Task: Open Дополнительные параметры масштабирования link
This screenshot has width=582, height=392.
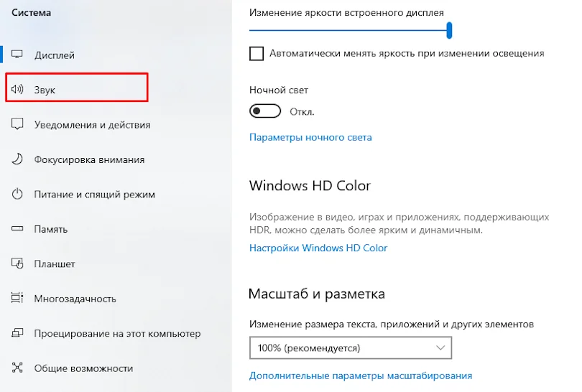Action: point(361,375)
